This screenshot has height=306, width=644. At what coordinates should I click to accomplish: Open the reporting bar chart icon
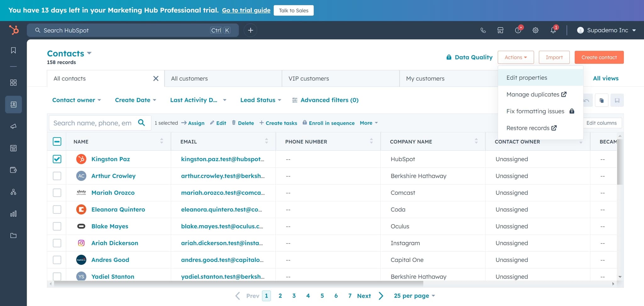click(x=14, y=214)
